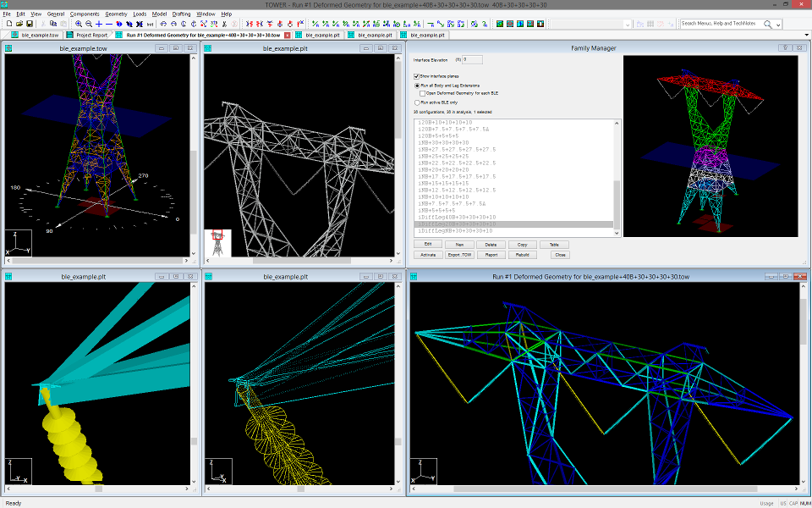Viewport: 812px width, 508px height.
Task: Open the tab list dropdown arrow at far right
Action: [x=807, y=35]
